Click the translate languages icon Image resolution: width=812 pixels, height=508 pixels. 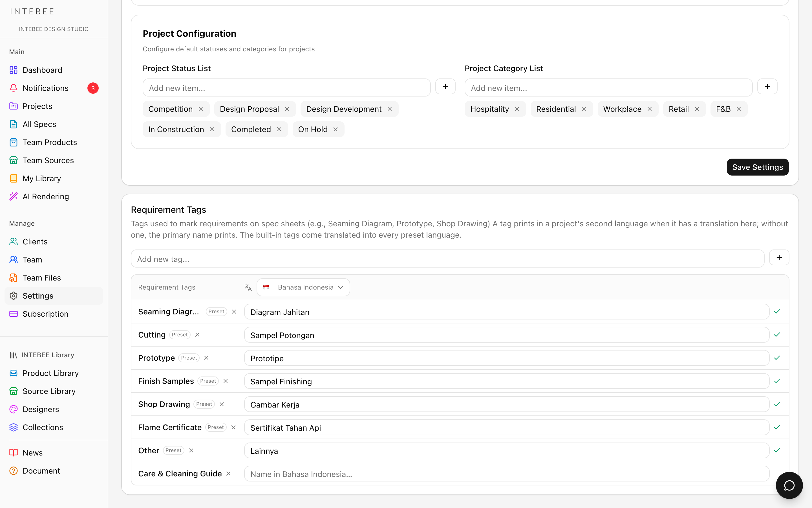(248, 287)
